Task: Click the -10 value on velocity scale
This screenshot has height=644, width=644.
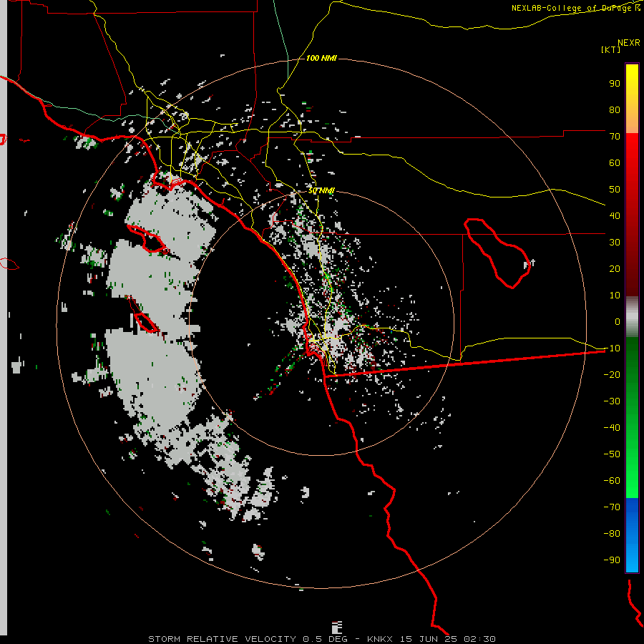Action: pos(612,348)
